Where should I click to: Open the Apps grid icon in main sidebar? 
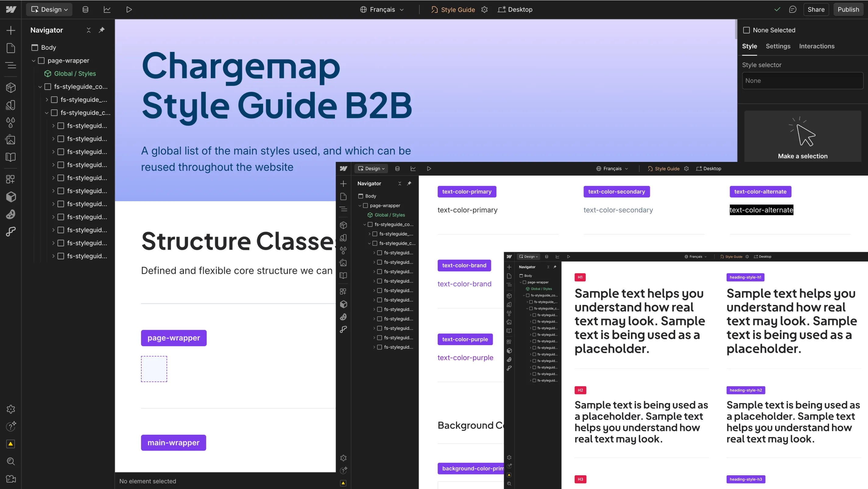[x=11, y=179]
